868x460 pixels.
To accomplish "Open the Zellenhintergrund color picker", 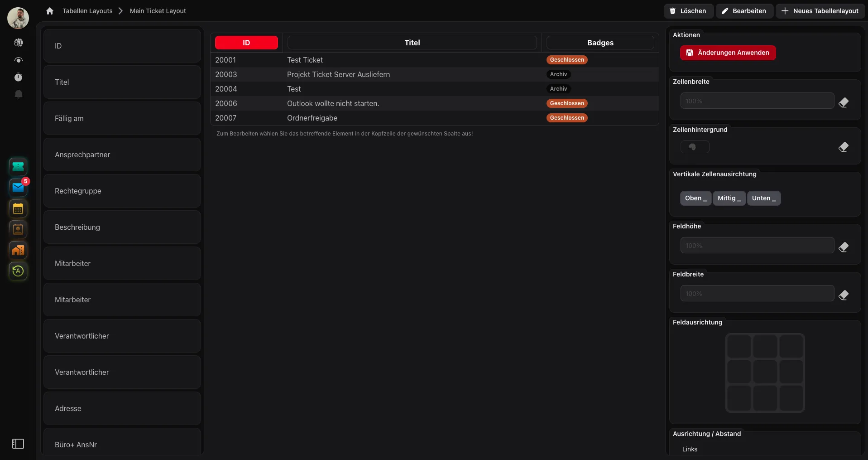I will point(695,147).
